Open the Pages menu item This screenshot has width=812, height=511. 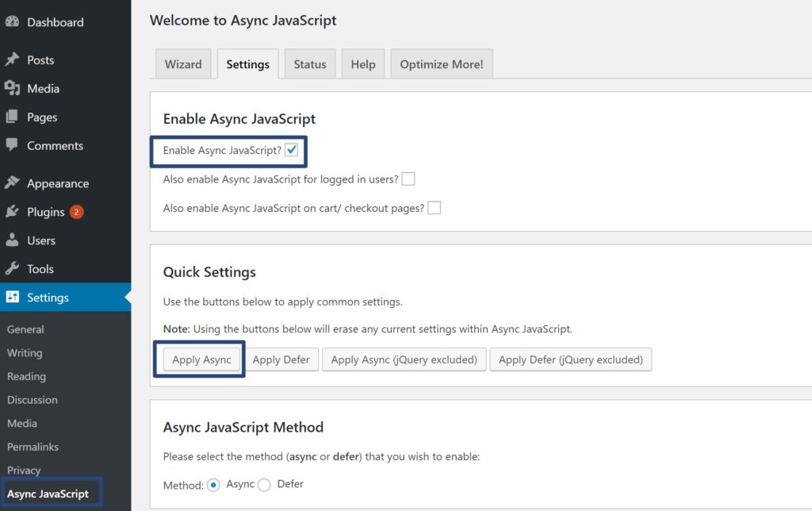[42, 117]
